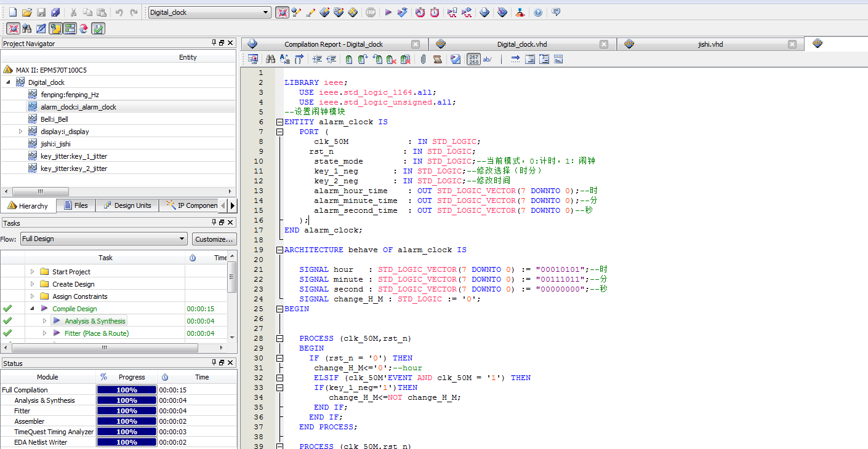
Task: Click the Project Navigator horizontal scrollbar
Action: (41, 191)
